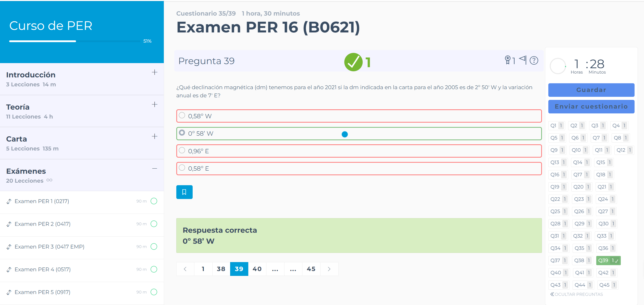Go to previous page with left arrow

pos(185,269)
